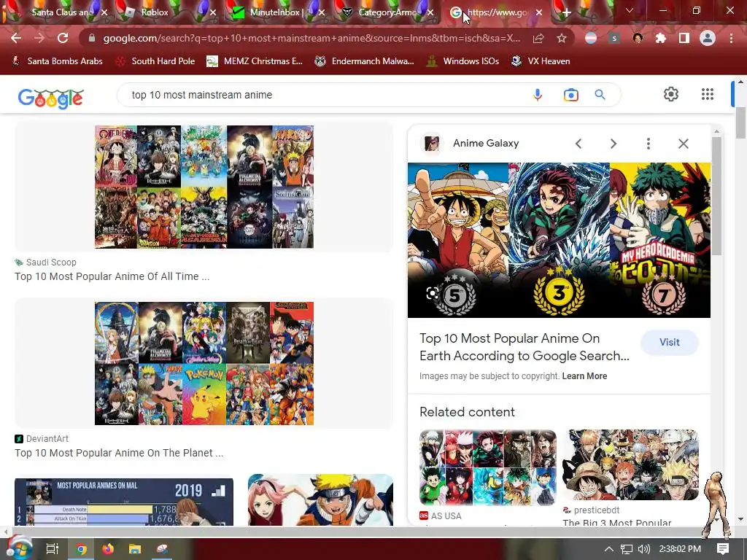Open the Endermanch Malware bookmark
Viewport: 747px width, 560px height.
click(365, 61)
